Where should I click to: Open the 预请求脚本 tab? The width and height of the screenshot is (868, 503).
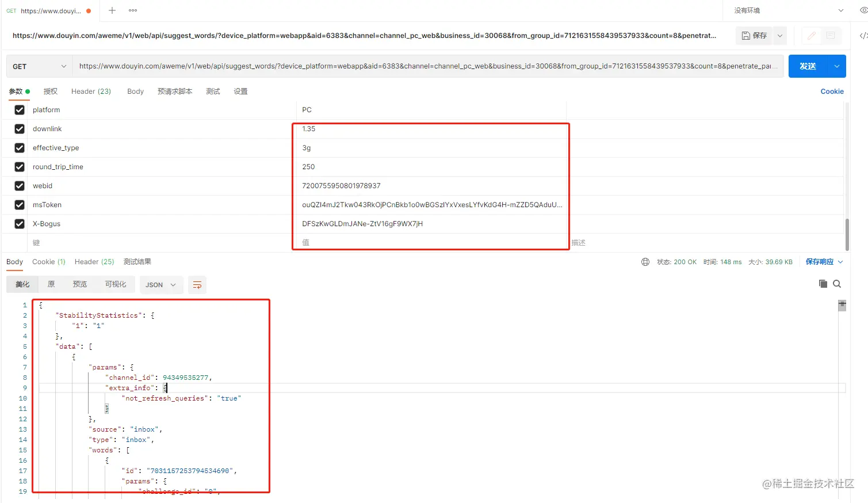(175, 92)
